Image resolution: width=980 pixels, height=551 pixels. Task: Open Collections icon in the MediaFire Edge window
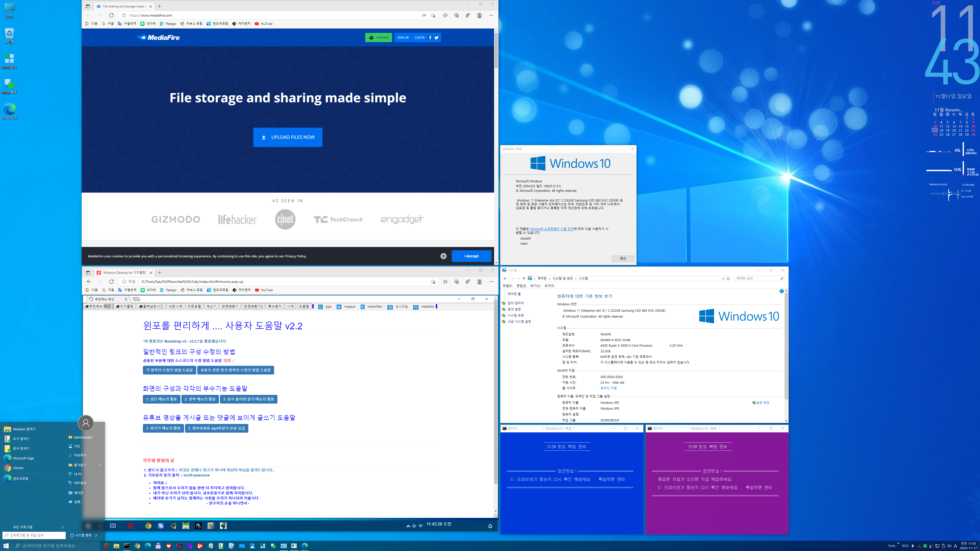pos(457,15)
